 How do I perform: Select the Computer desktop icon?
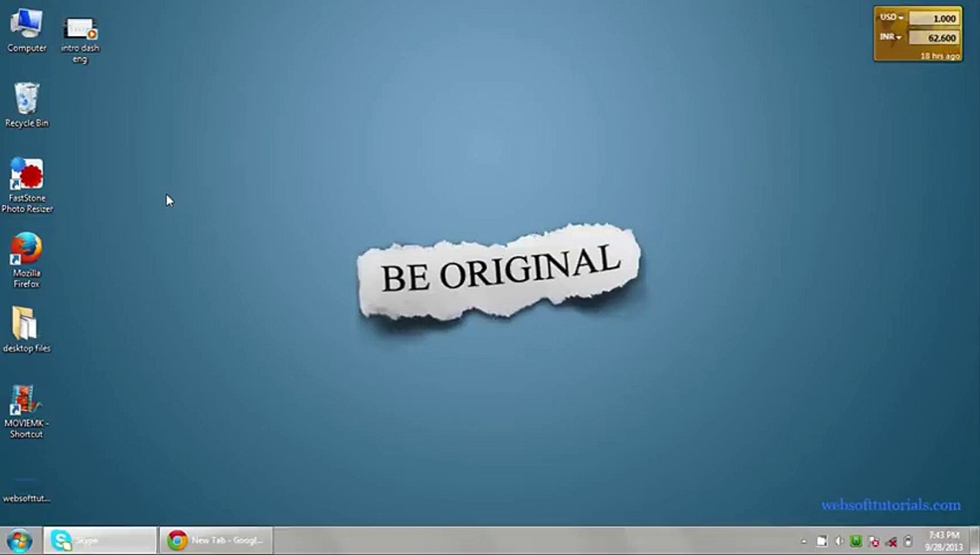click(26, 31)
